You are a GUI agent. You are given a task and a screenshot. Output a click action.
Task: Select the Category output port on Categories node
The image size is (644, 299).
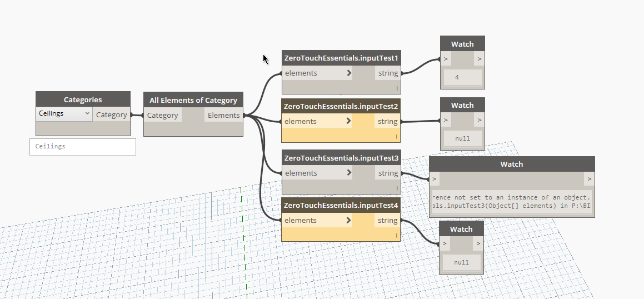click(111, 114)
